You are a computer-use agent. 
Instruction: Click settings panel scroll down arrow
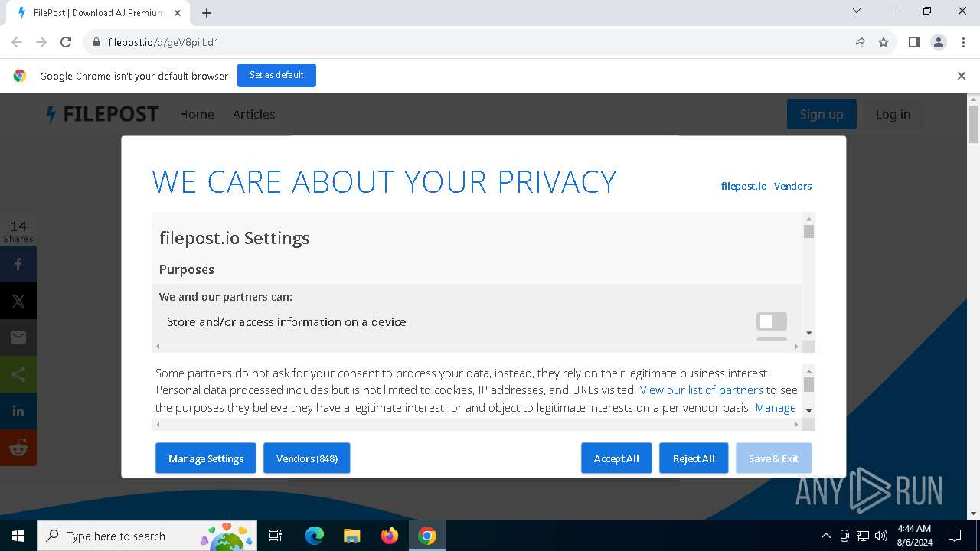click(809, 334)
